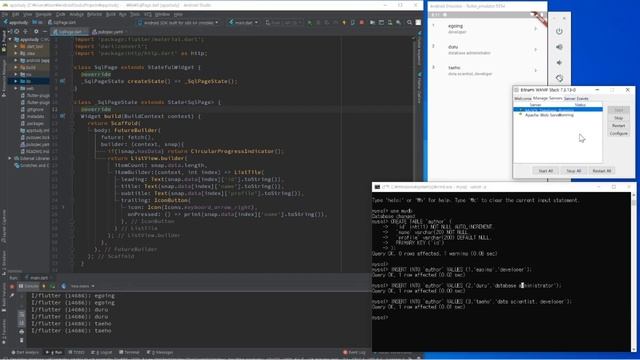Click Restart All button in Bitnami WAMP
Screen dimensions: 640x360
click(x=602, y=171)
